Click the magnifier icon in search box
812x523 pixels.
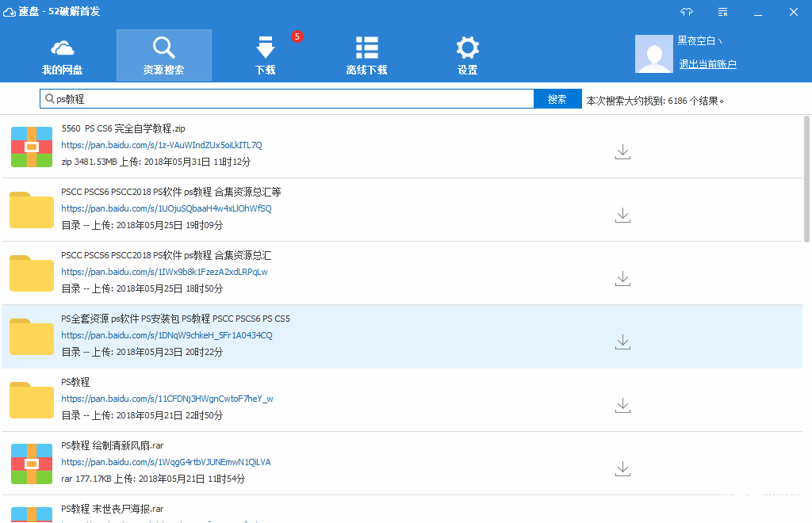pos(50,98)
